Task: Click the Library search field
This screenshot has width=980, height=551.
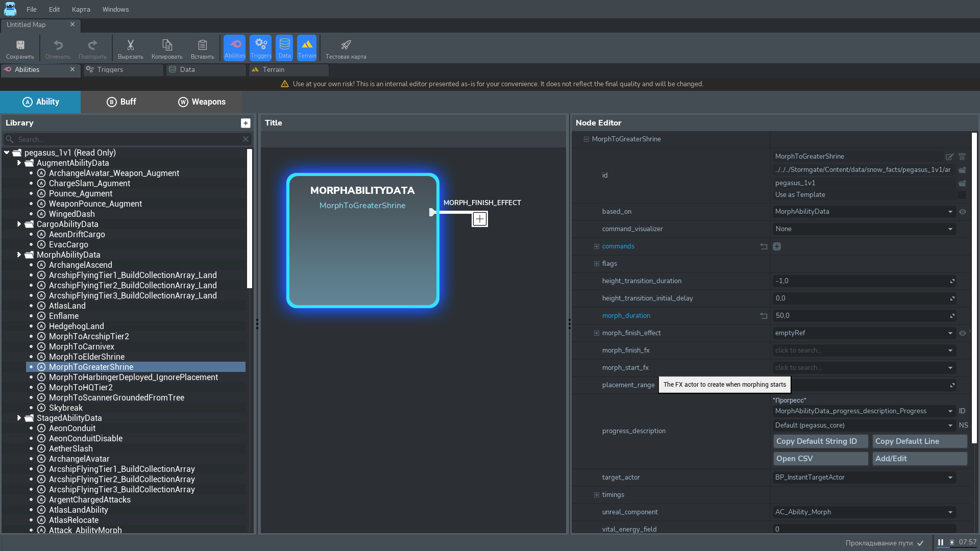Action: click(x=128, y=139)
